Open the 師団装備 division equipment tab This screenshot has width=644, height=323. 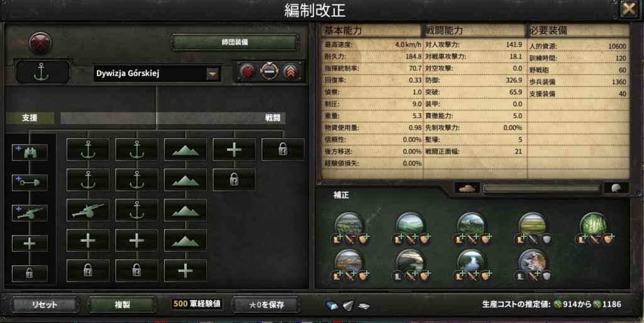point(235,42)
